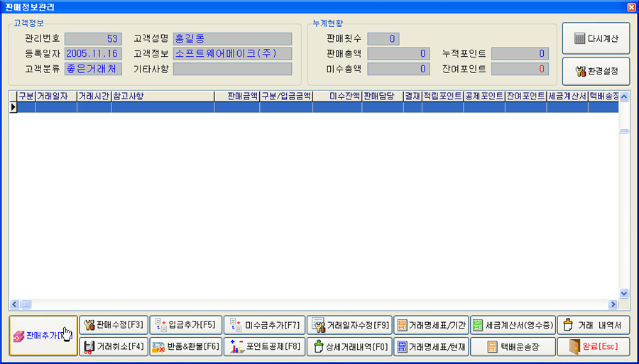This screenshot has width=639, height=364.
Task: Click the grid scroll-up arrow
Action: 624,96
